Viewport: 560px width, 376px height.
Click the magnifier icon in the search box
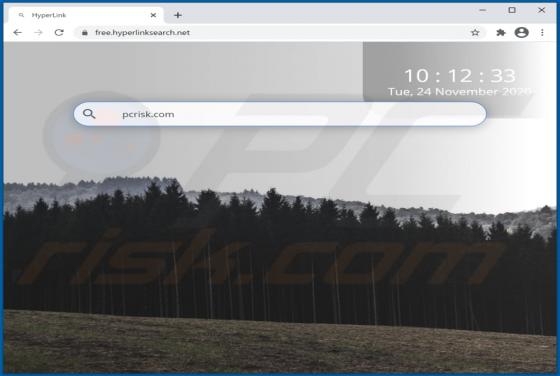click(89, 114)
